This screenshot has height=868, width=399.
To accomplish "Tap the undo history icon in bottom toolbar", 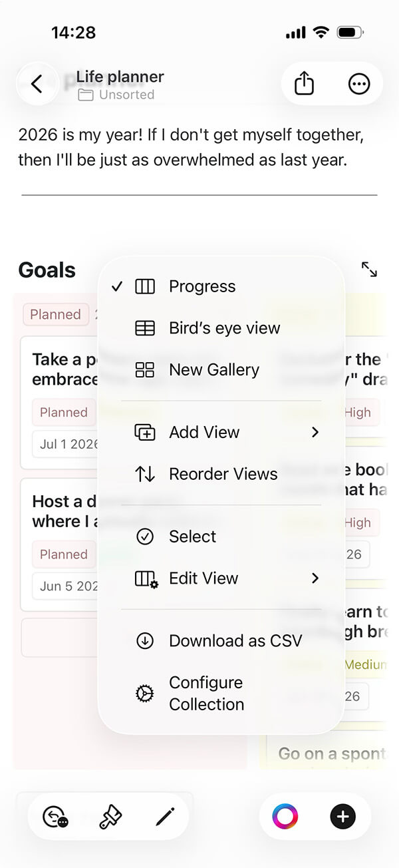I will pos(55,816).
